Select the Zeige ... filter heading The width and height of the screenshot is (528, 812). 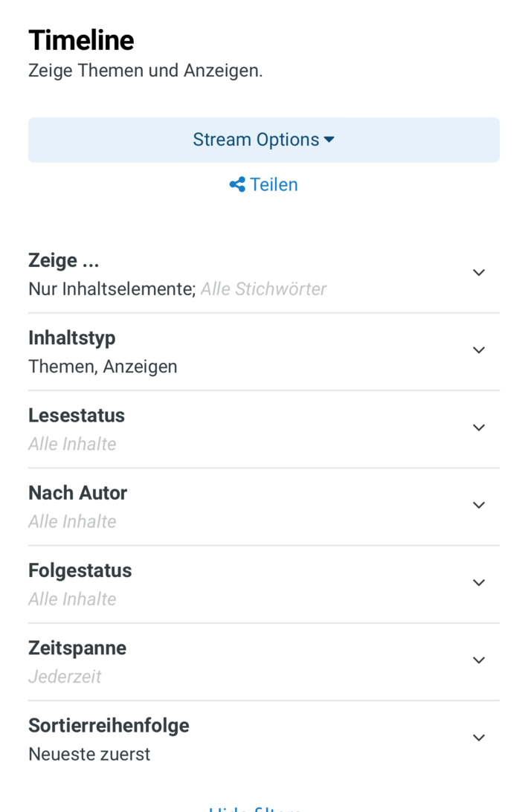coord(64,261)
